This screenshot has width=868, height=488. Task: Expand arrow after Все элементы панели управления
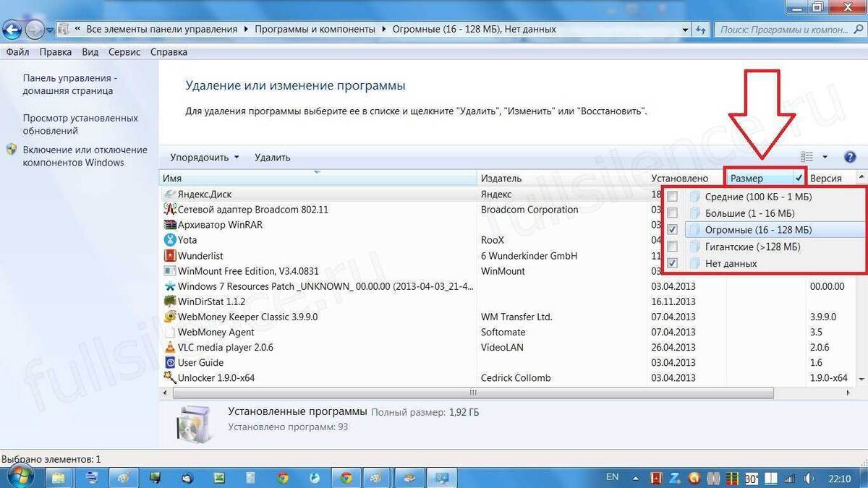point(246,30)
